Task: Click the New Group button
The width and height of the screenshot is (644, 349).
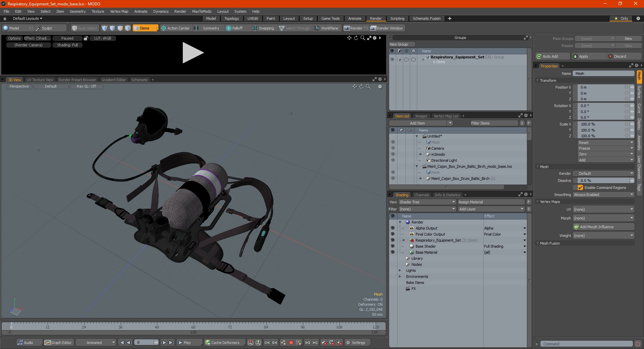Action: click(402, 44)
